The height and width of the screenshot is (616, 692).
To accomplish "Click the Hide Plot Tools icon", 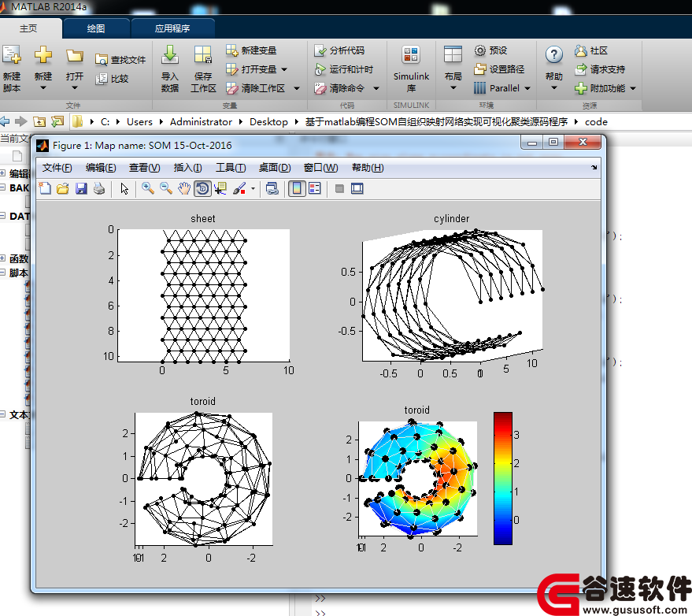I will (x=339, y=189).
